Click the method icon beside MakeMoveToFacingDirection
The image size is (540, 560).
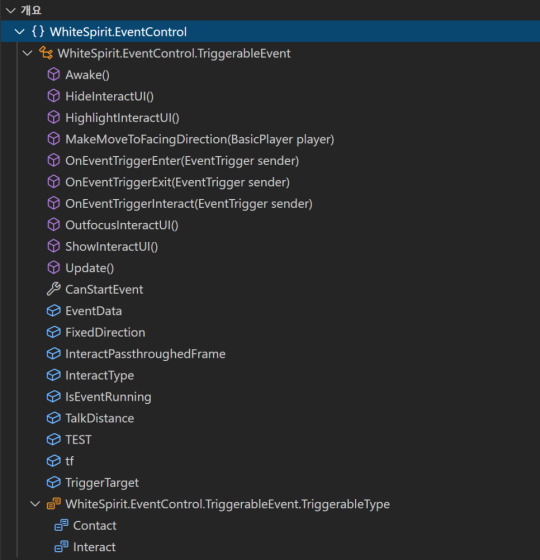coord(54,139)
